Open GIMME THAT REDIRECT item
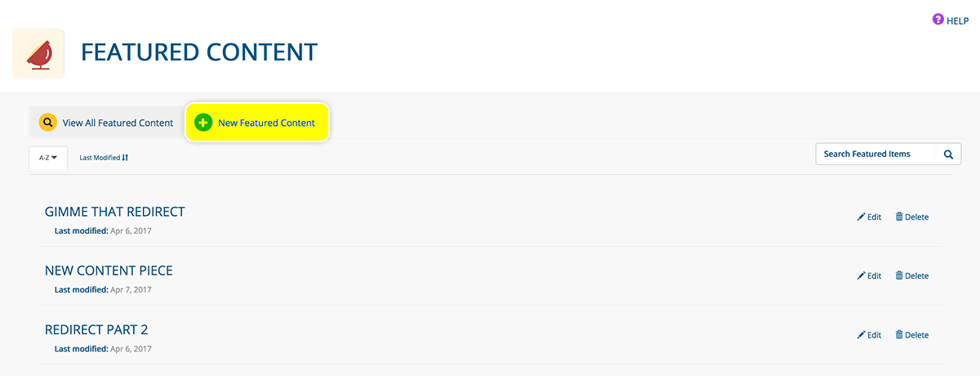Image resolution: width=980 pixels, height=376 pixels. coord(115,212)
